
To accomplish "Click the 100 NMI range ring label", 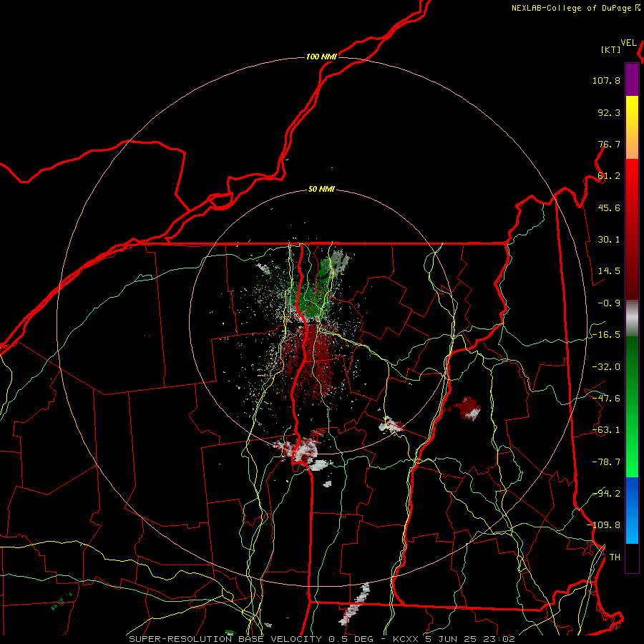I will pyautogui.click(x=321, y=57).
